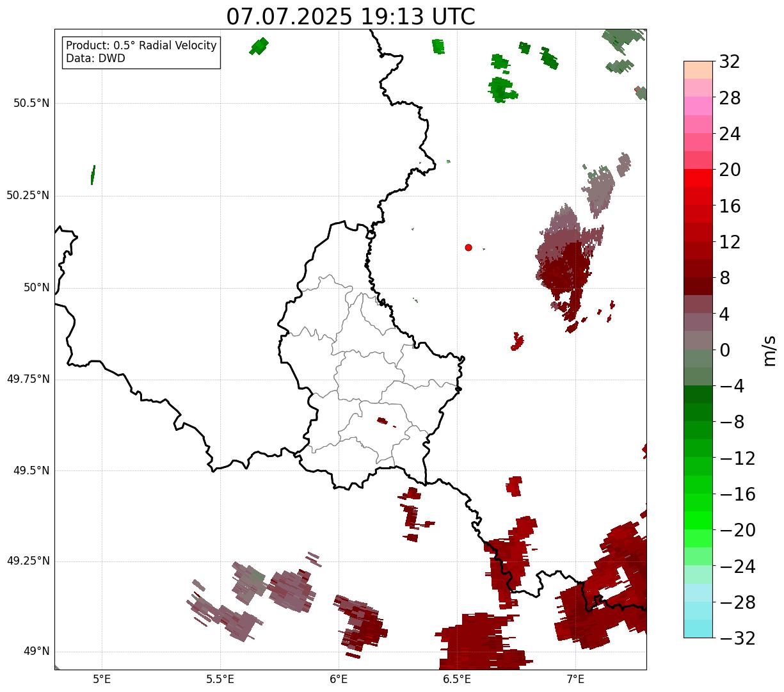The height and width of the screenshot is (692, 784).
Task: Click the colorbar tick label 12
Action: coord(730,242)
